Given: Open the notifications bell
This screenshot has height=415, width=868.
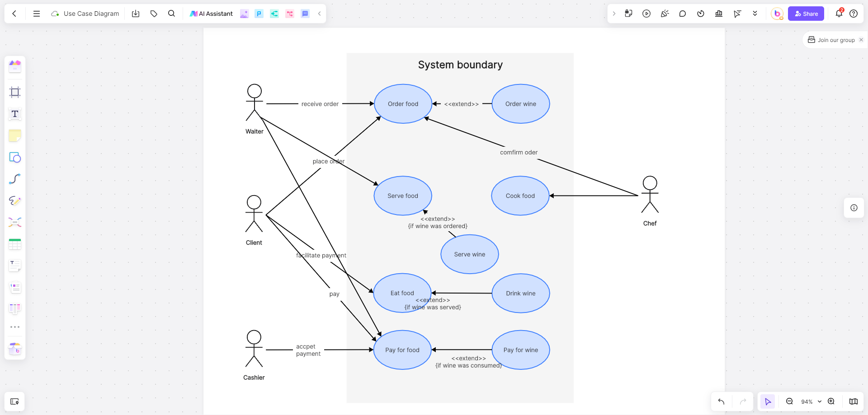Looking at the screenshot, I should [839, 14].
